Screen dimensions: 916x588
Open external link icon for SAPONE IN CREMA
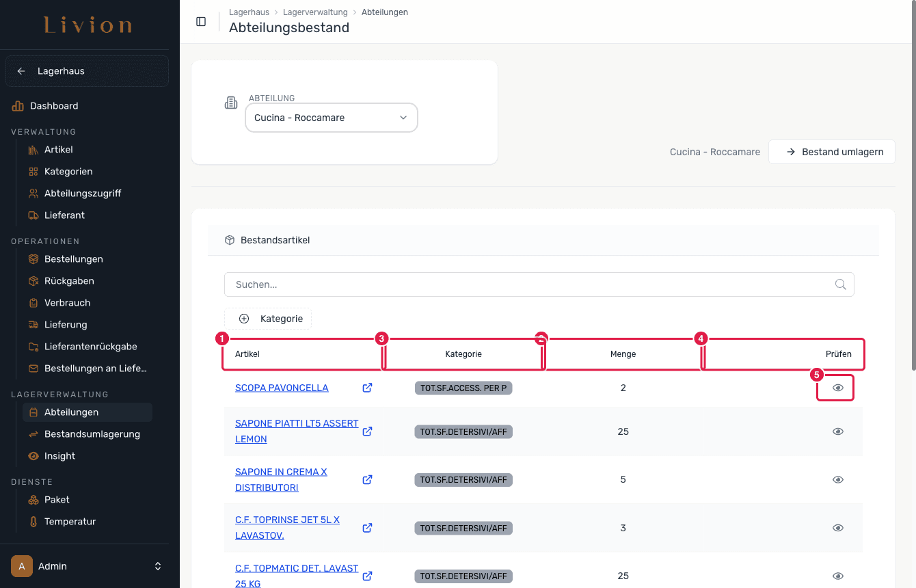tap(367, 479)
